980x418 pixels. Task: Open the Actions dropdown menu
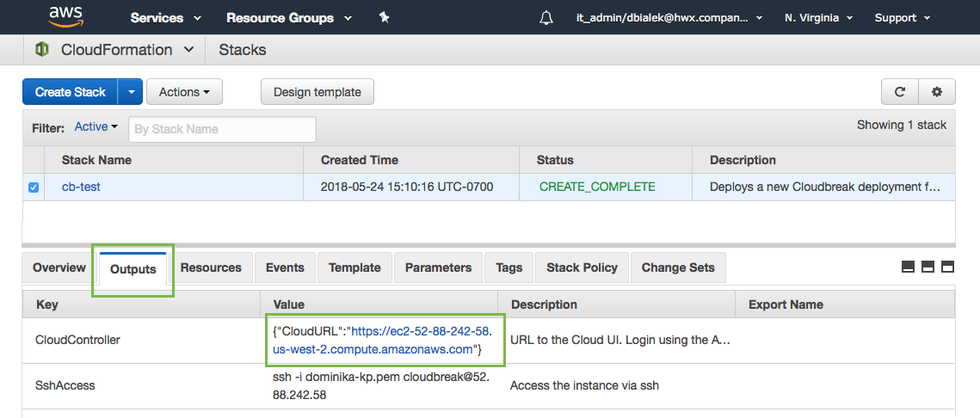[184, 92]
